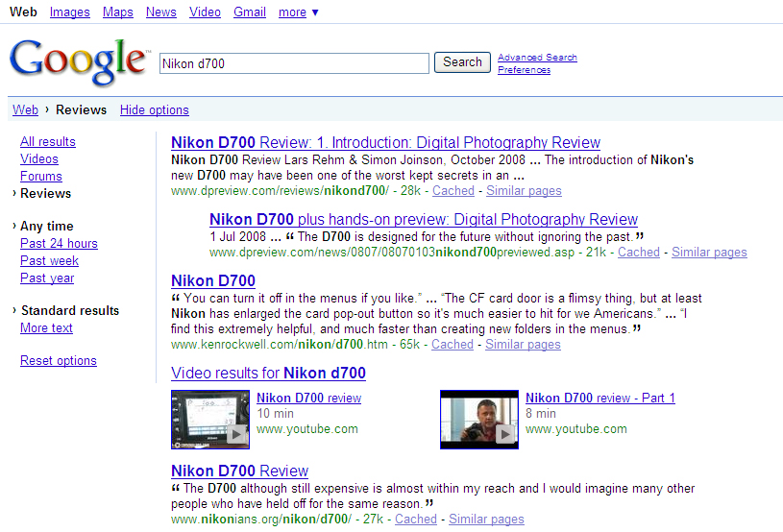Open the Nikon D700 review Part 1 thumbnail

(478, 419)
